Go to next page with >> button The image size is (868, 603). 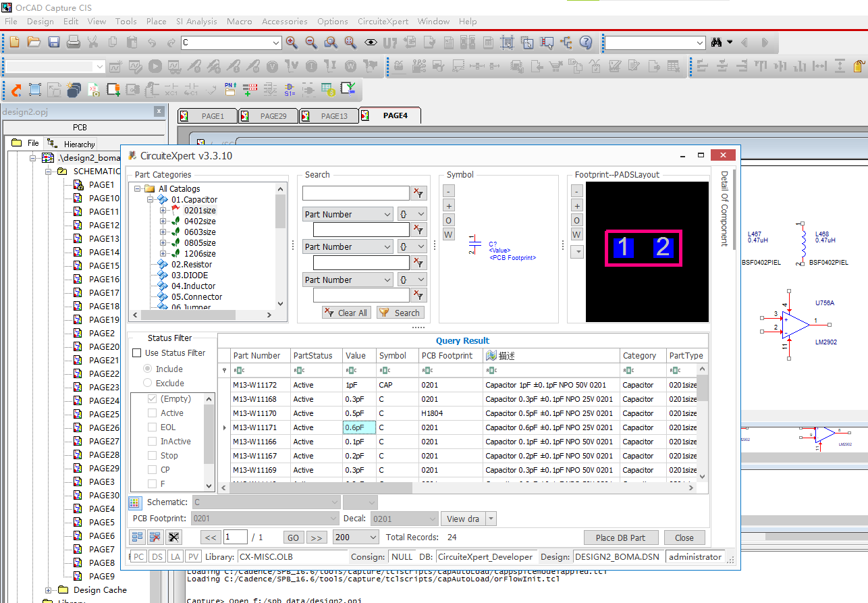click(317, 538)
